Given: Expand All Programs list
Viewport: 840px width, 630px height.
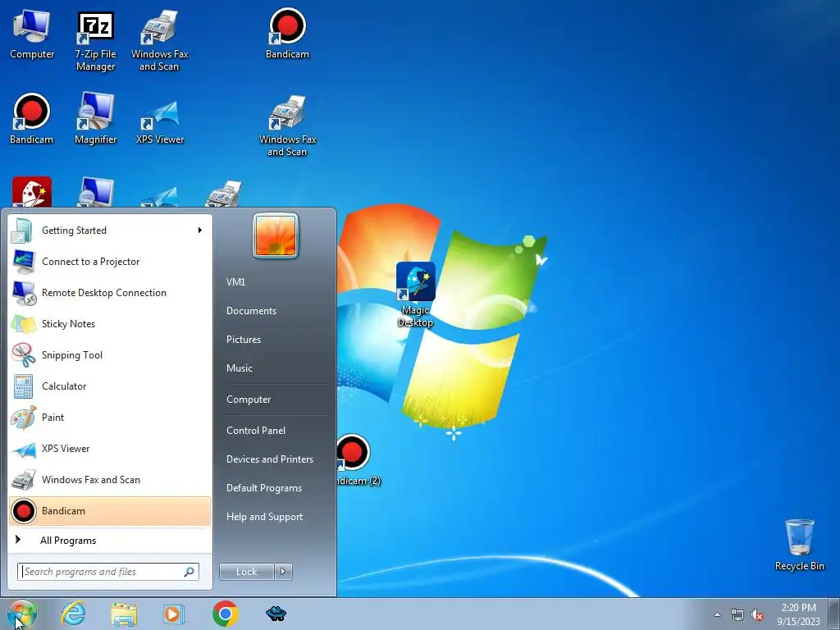Looking at the screenshot, I should click(111, 541).
